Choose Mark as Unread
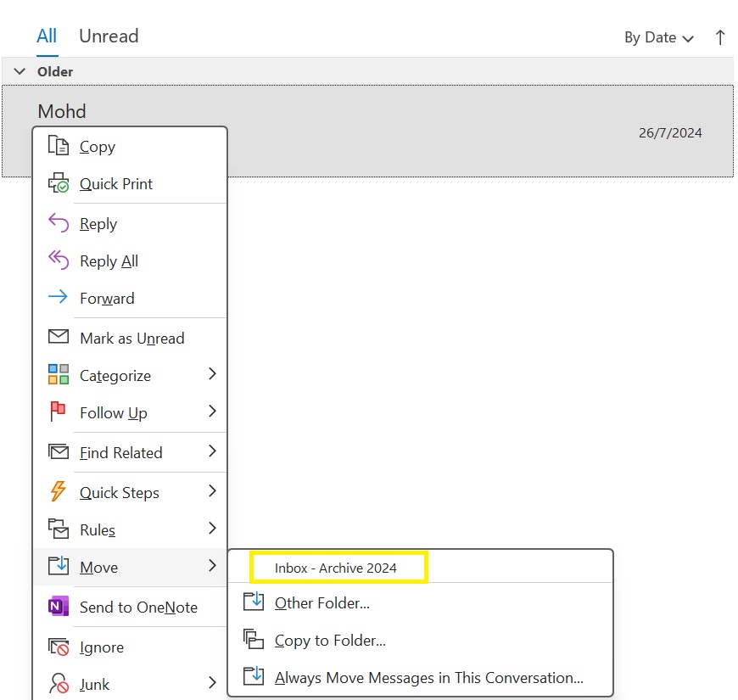The width and height of the screenshot is (738, 700). click(x=130, y=338)
